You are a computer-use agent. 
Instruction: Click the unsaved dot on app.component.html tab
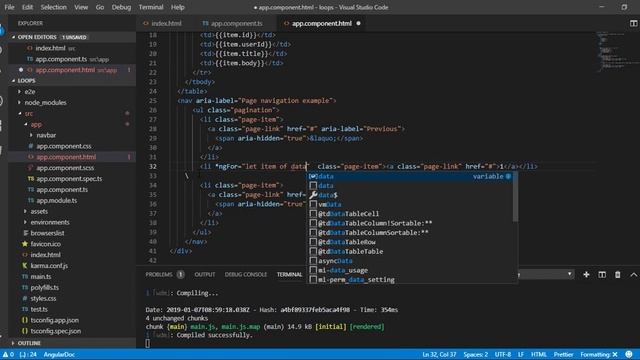click(x=358, y=24)
